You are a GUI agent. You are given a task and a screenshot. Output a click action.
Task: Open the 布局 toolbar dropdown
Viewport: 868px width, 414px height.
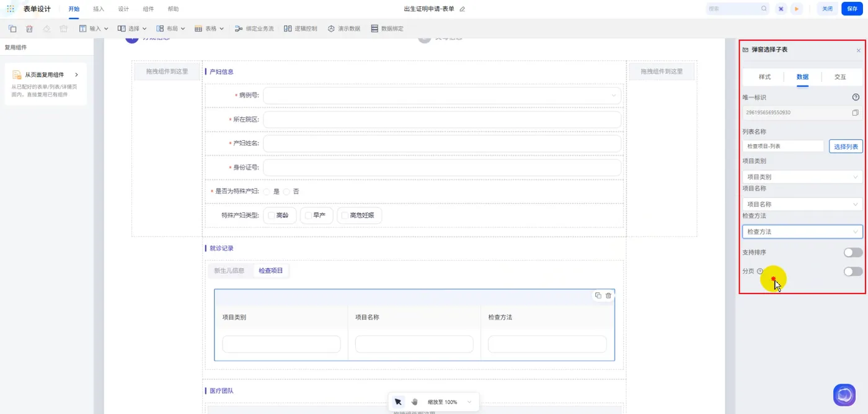170,29
